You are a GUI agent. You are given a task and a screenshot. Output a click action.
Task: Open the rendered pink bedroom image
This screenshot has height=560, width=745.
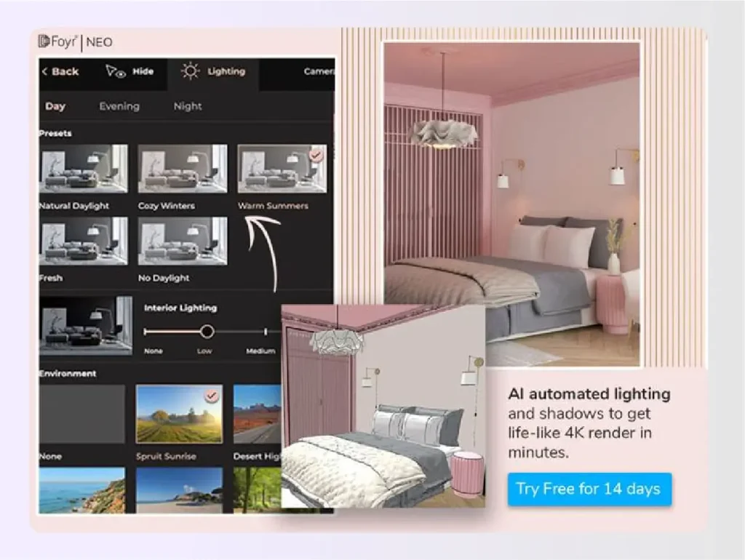coord(511,204)
